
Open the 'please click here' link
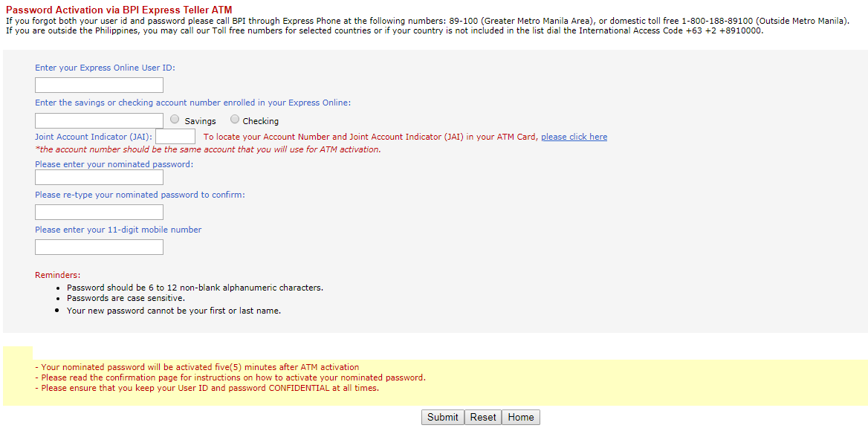click(x=574, y=136)
